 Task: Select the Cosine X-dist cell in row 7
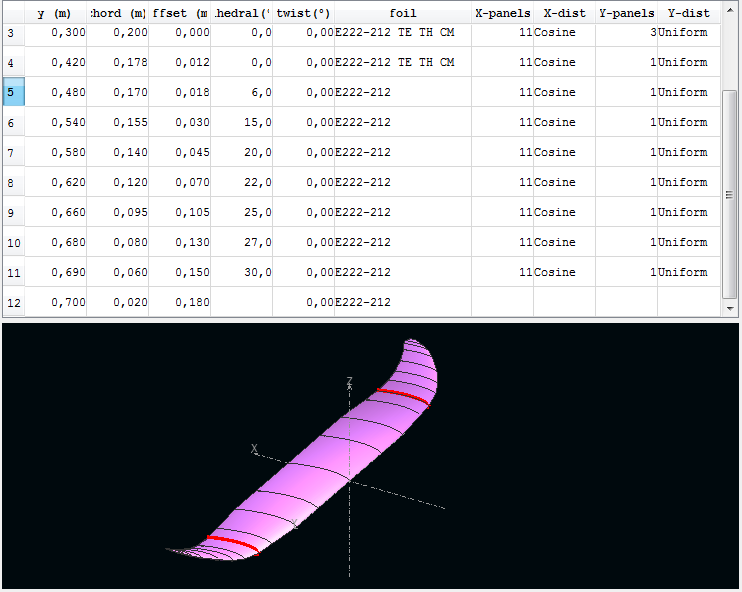click(x=564, y=152)
